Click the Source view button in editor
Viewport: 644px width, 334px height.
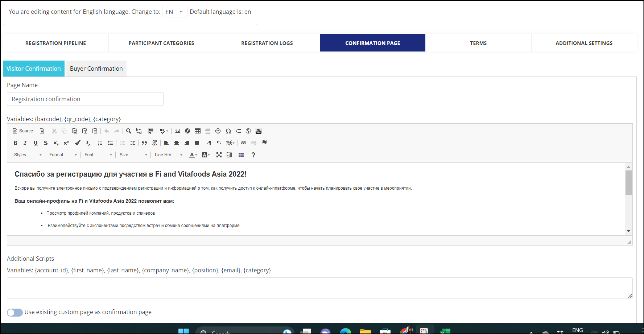coord(23,131)
